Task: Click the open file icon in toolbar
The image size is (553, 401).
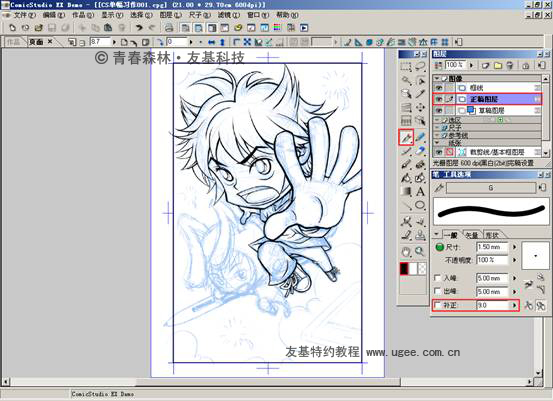Action: [38, 28]
